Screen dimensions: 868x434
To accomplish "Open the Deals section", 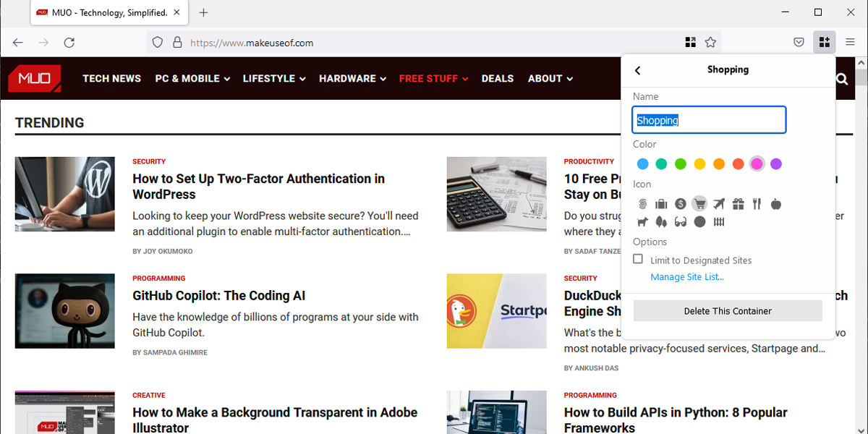I will pyautogui.click(x=498, y=78).
